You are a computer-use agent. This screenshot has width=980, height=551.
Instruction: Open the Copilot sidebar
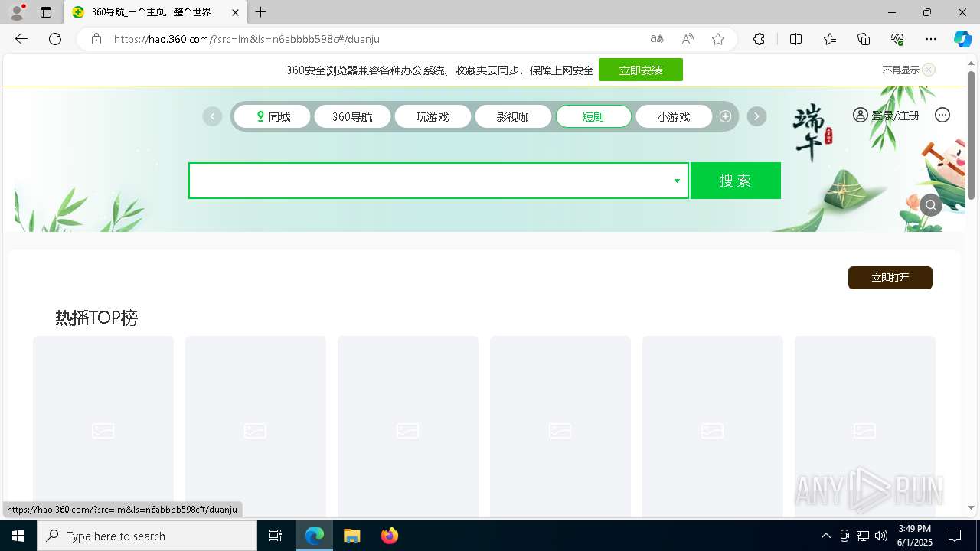pos(962,39)
